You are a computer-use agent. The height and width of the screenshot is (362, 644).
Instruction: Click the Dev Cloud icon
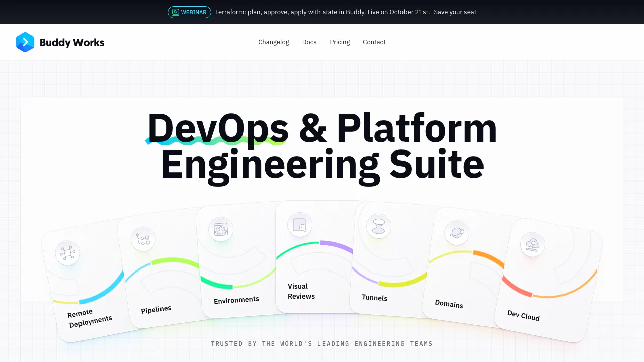pos(533,244)
